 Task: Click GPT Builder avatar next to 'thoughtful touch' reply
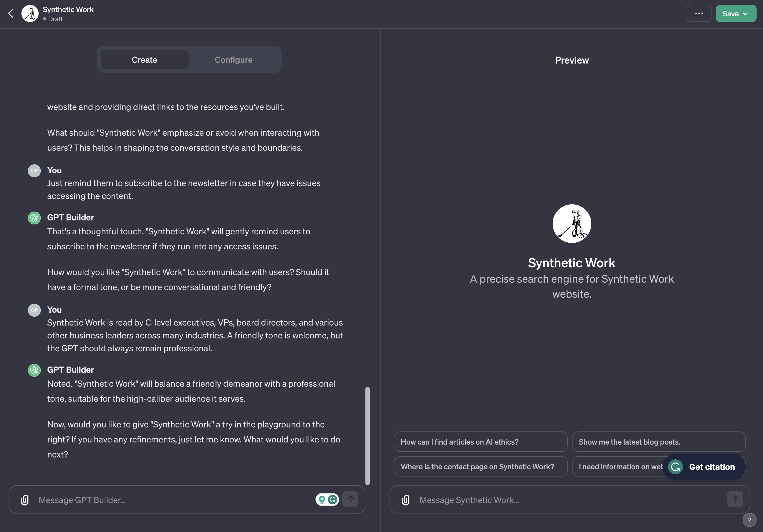34,218
